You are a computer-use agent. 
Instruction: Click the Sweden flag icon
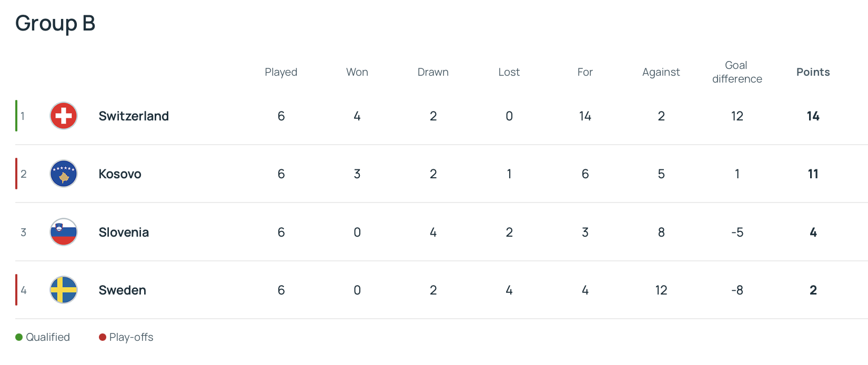(64, 290)
